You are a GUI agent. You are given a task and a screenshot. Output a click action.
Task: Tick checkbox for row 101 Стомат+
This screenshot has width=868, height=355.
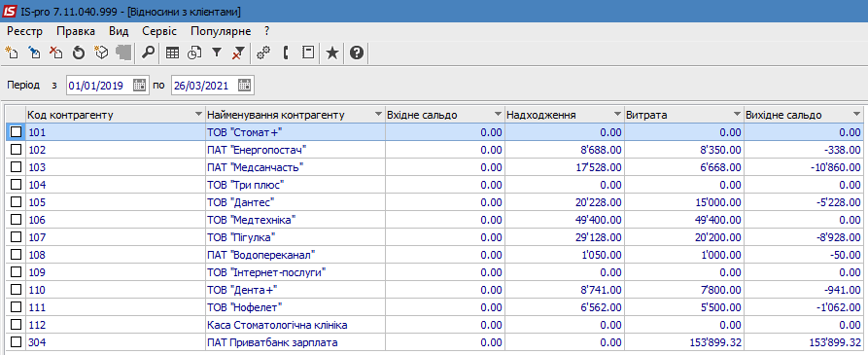coord(17,132)
